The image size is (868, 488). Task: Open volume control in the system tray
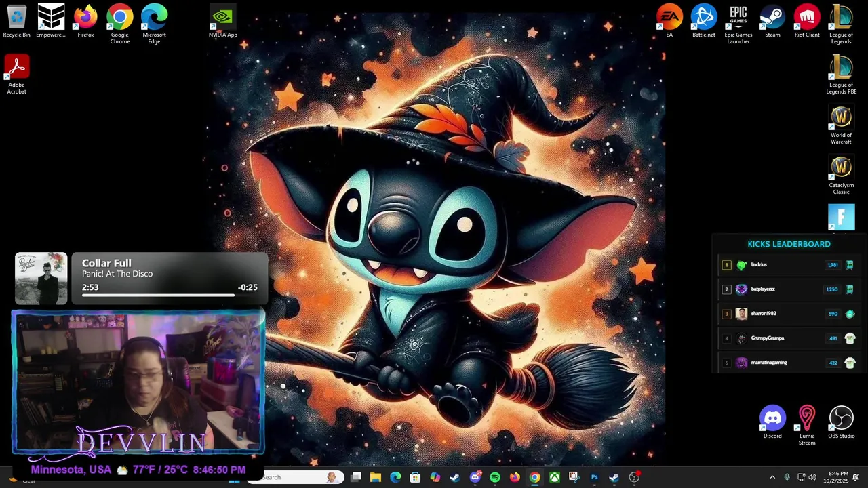(812, 477)
